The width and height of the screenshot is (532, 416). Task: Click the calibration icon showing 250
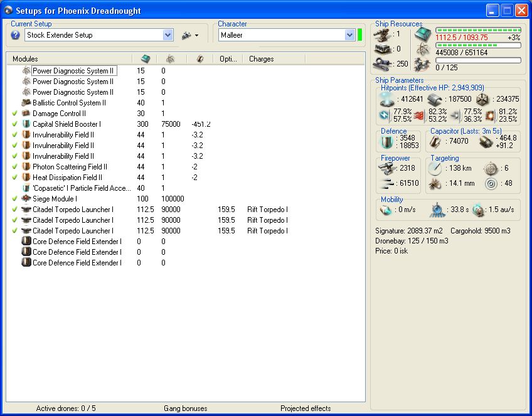pyautogui.click(x=383, y=63)
